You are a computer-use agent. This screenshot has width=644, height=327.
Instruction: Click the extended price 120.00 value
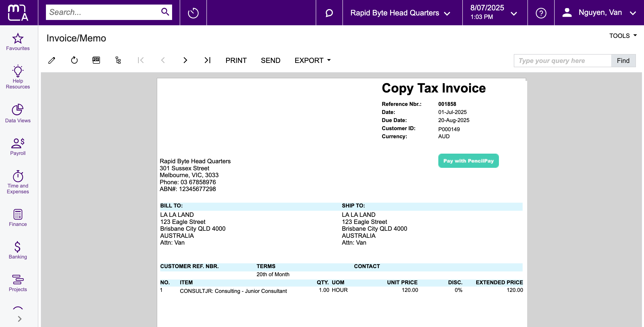(x=515, y=290)
